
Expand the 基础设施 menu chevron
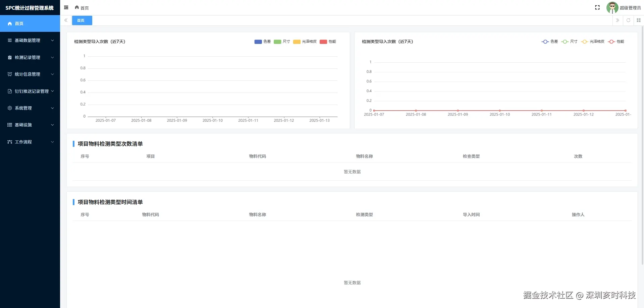click(52, 125)
